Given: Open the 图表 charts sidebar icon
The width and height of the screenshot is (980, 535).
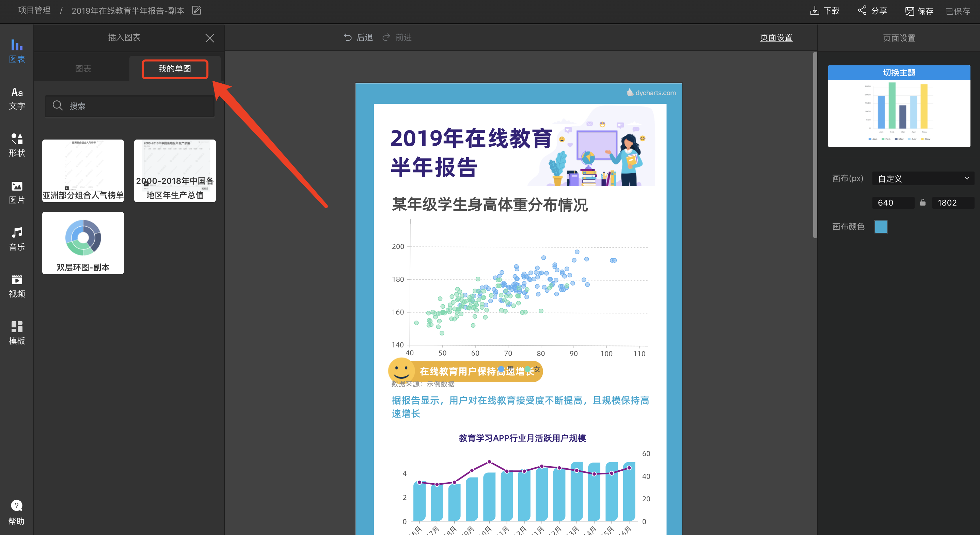Looking at the screenshot, I should (x=17, y=51).
